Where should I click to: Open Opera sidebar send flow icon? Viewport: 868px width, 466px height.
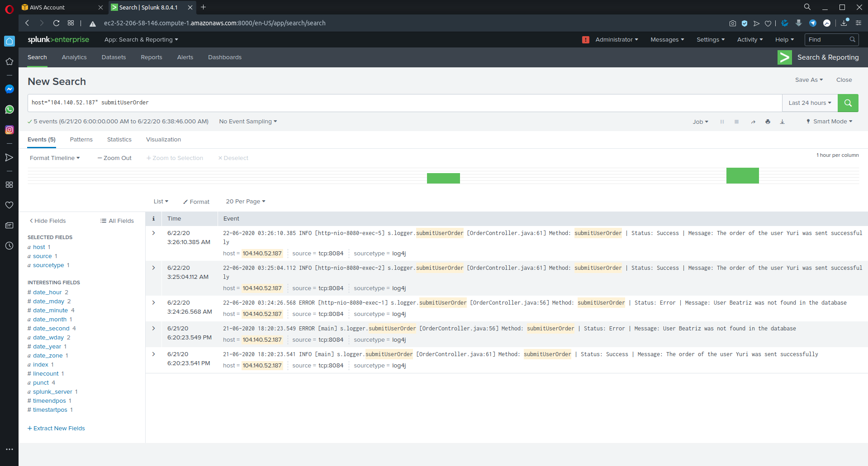click(x=9, y=157)
